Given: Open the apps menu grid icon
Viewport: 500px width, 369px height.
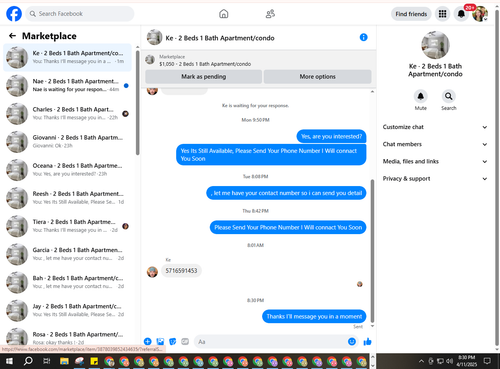Looking at the screenshot, I should pos(442,14).
